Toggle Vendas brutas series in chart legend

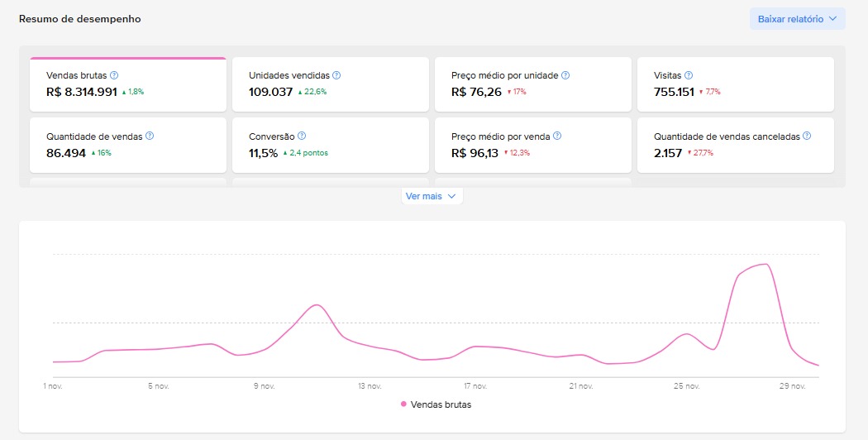pyautogui.click(x=441, y=404)
